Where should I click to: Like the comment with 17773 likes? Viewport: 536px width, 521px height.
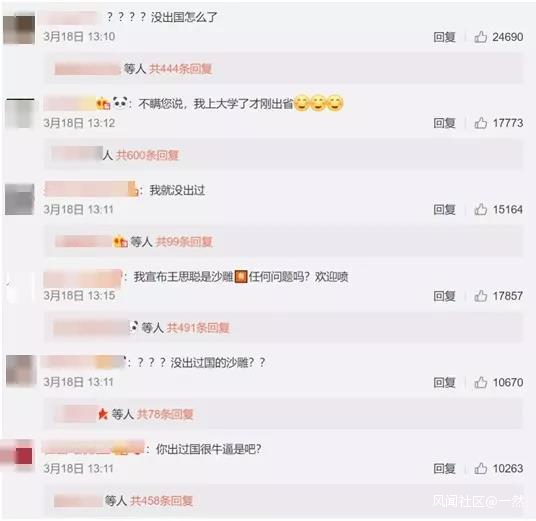480,123
